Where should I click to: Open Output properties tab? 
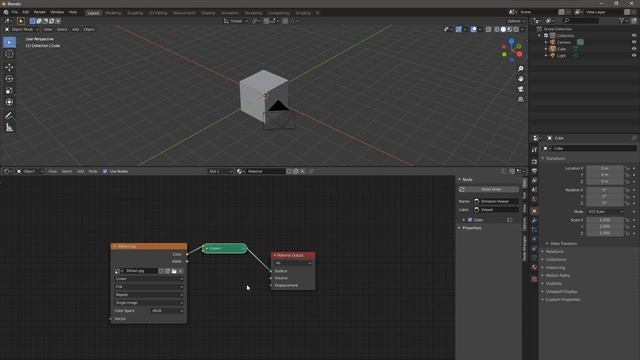[534, 171]
